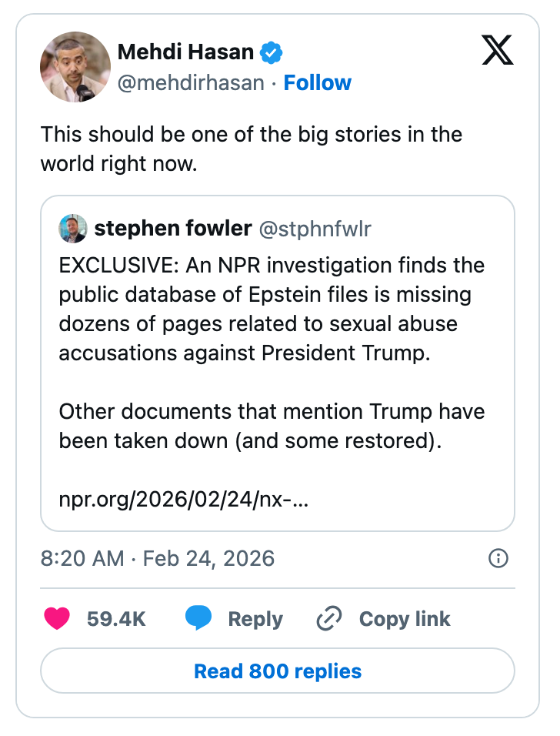
Task: Click the Read 800 replies button
Action: 278,671
